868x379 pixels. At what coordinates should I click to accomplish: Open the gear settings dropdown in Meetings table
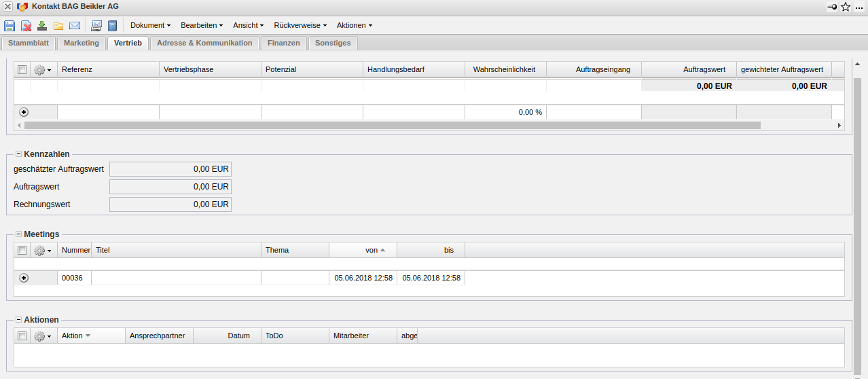[x=43, y=251]
